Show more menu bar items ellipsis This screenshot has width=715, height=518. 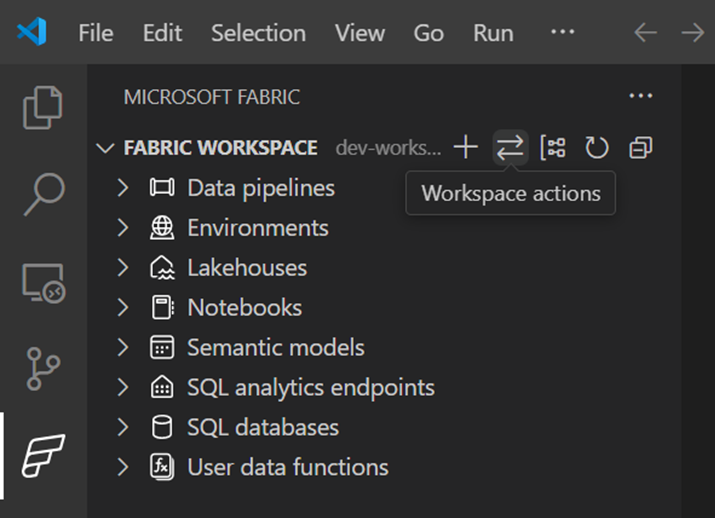point(563,32)
